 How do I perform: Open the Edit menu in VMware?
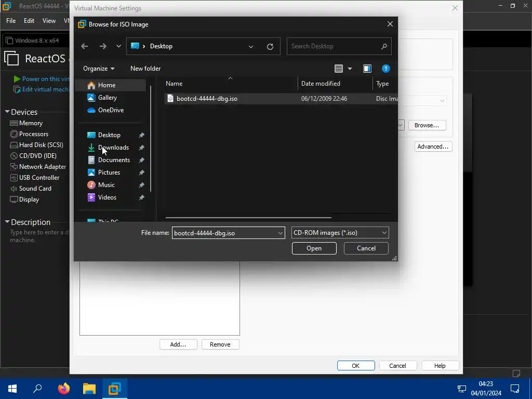[29, 21]
